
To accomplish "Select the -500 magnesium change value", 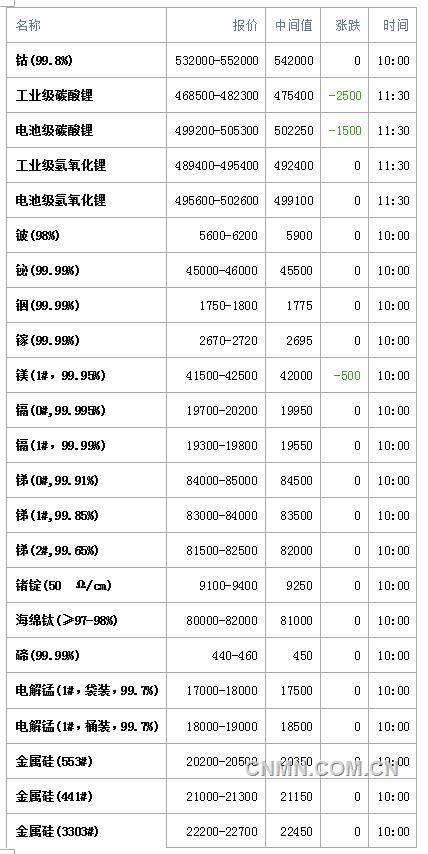I will pos(347,375).
